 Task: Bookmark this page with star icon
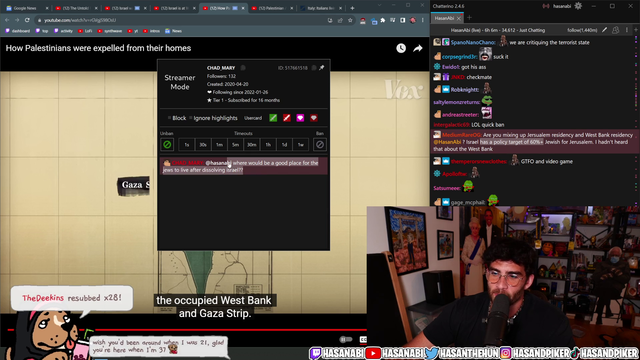point(350,20)
